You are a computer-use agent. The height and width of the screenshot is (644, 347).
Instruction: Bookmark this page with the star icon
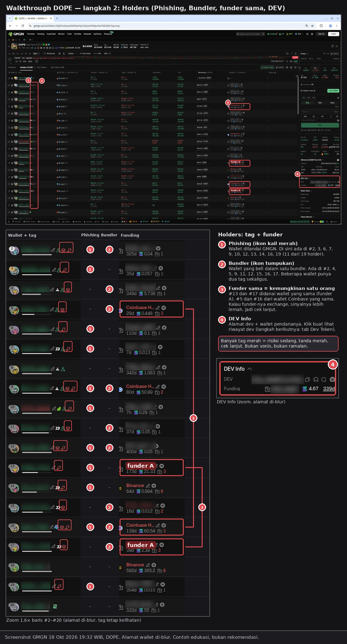[312, 26]
